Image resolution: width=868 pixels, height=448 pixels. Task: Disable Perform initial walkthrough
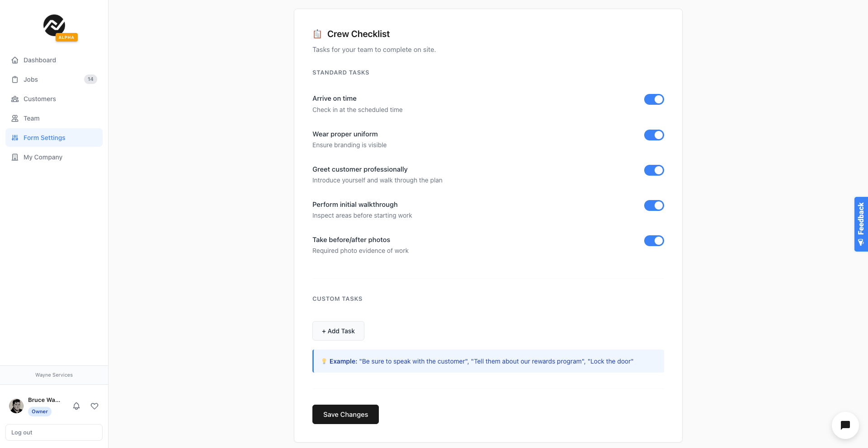tap(654, 205)
